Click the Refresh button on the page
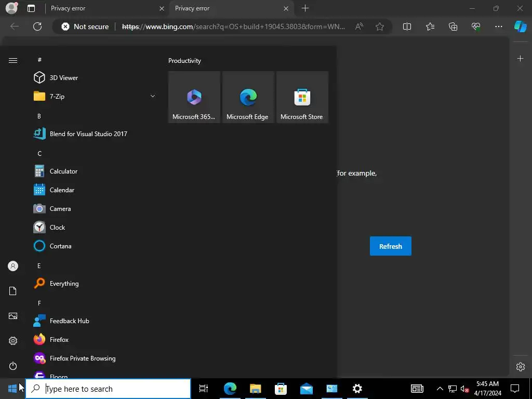 [391, 246]
